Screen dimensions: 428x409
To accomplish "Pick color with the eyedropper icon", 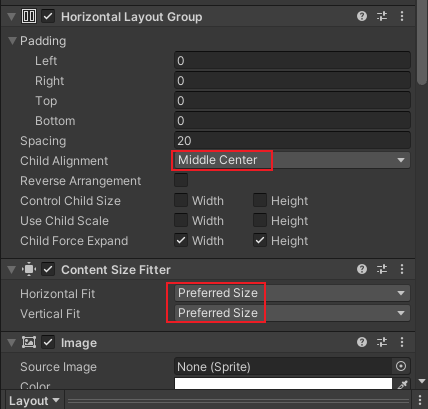I will pos(403,385).
